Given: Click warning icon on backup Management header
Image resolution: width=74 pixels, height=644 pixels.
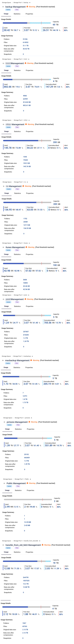Looking at the screenshot, I should (27, 7).
